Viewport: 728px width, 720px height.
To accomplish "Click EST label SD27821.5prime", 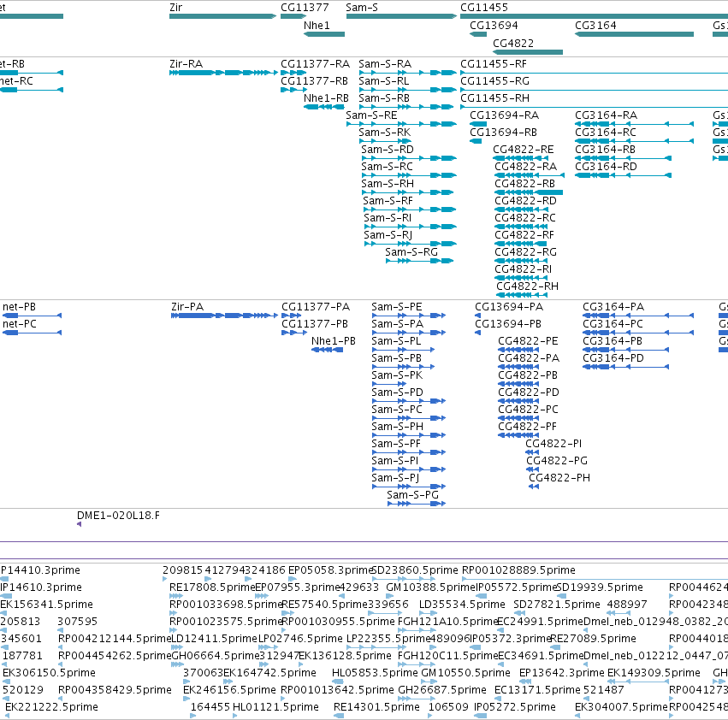I will tap(557, 605).
